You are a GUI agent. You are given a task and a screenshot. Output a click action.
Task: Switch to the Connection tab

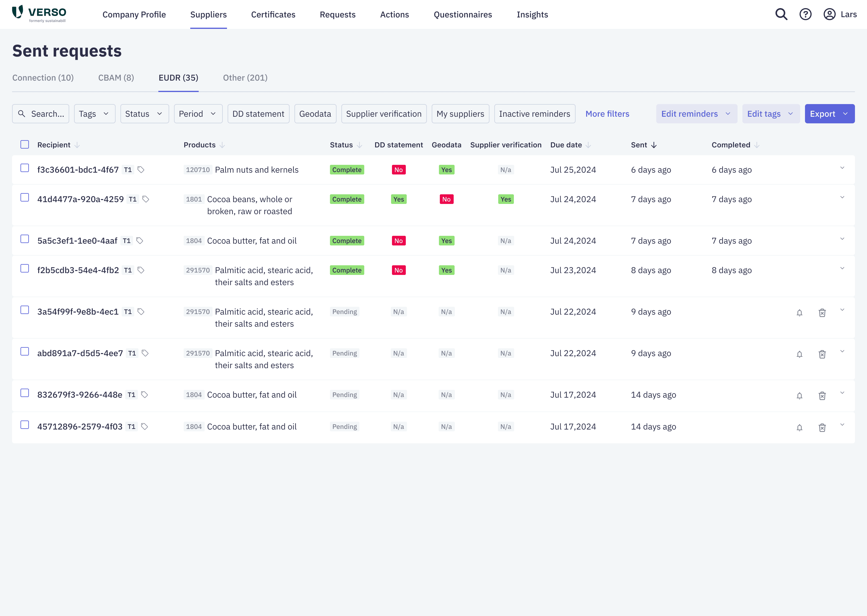43,77
